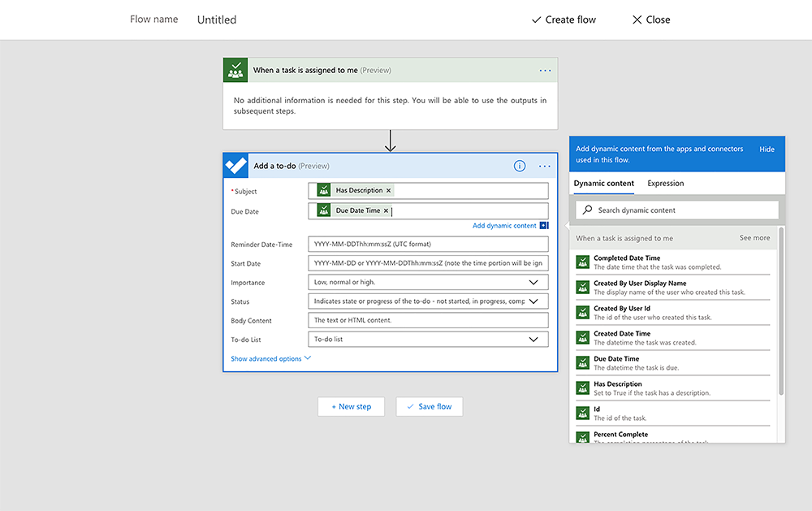Open ellipsis menu of Add a to-do step
This screenshot has height=511, width=812.
pos(545,166)
